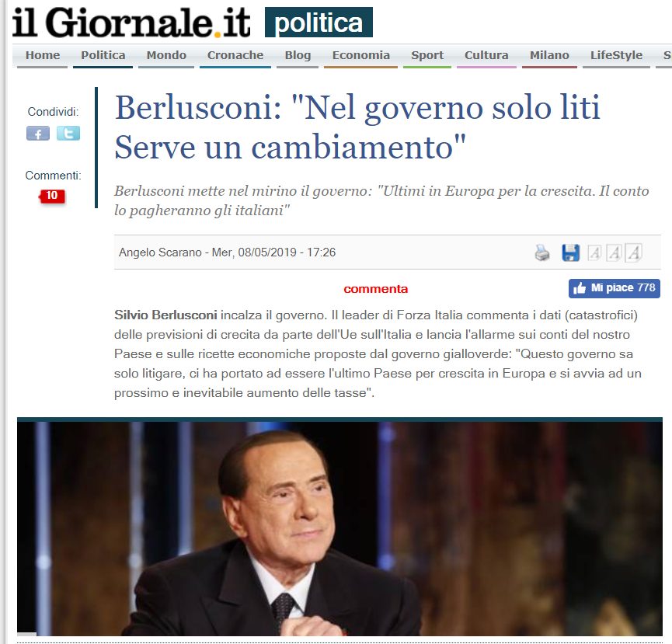This screenshot has width=672, height=644.
Task: Open the Home navigation tab
Action: click(43, 55)
